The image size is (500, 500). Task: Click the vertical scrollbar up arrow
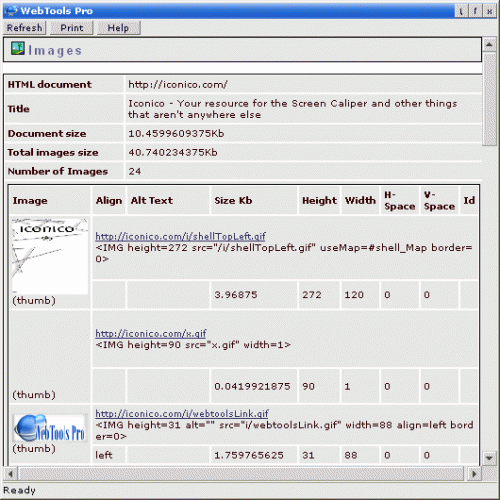click(x=489, y=45)
